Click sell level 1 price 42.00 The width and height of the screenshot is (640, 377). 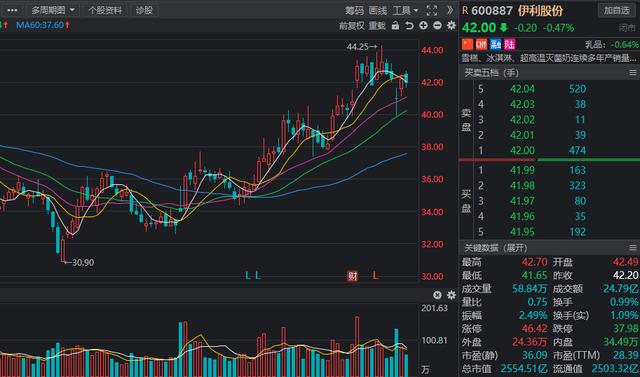pos(522,151)
